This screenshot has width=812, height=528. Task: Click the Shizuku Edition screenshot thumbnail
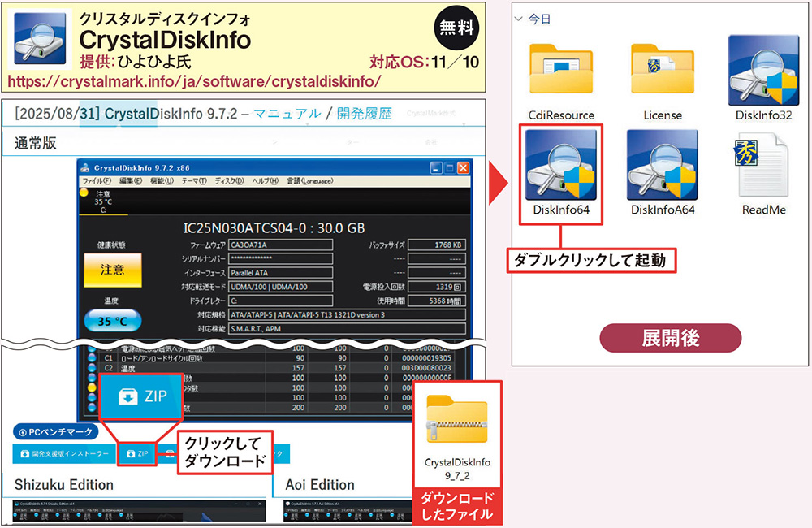click(x=140, y=511)
